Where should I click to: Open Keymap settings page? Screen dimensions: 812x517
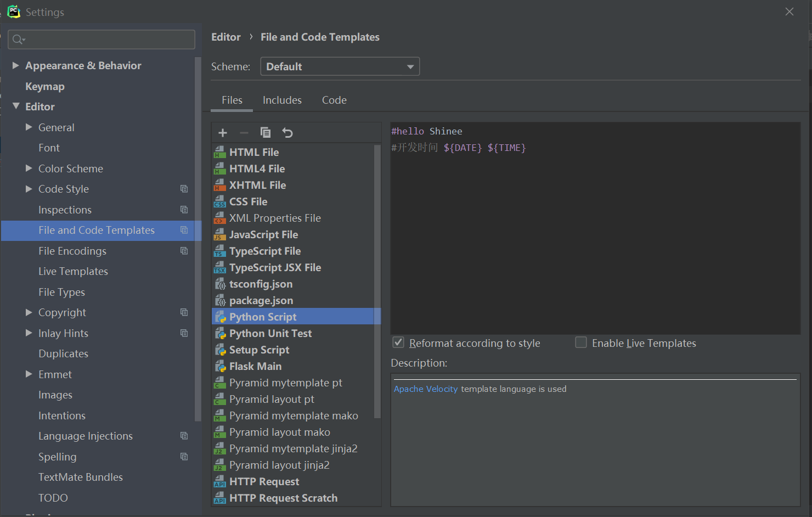coord(45,86)
